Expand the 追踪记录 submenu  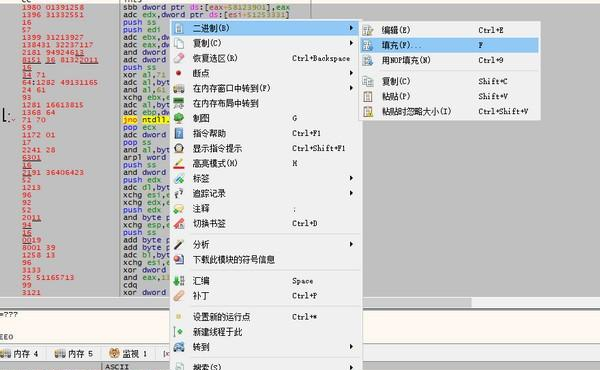click(351, 193)
